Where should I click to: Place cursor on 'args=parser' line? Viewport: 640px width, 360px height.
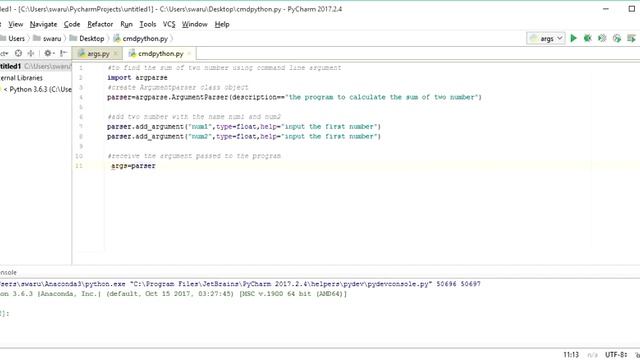[x=133, y=166]
